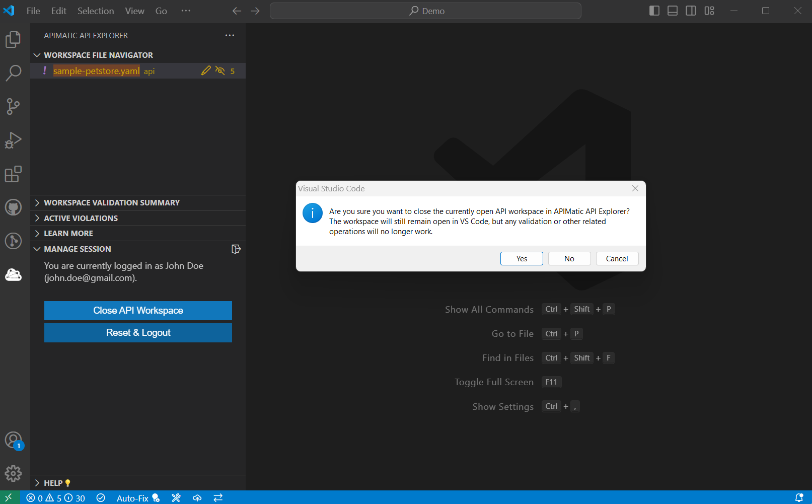Toggle the Secondary Side Bar layout icon

[691, 11]
